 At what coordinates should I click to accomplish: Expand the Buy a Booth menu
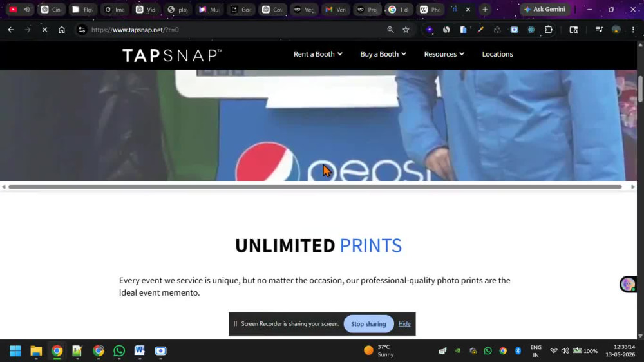click(383, 54)
